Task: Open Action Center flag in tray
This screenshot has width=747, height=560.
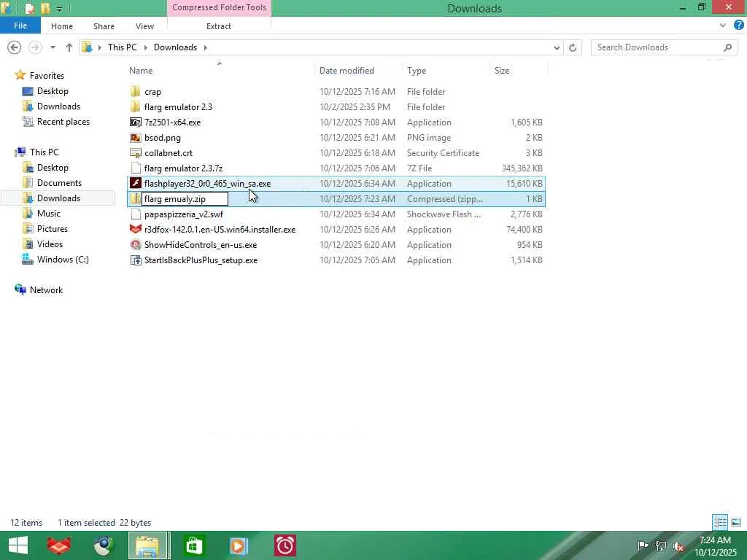Action: (643, 545)
